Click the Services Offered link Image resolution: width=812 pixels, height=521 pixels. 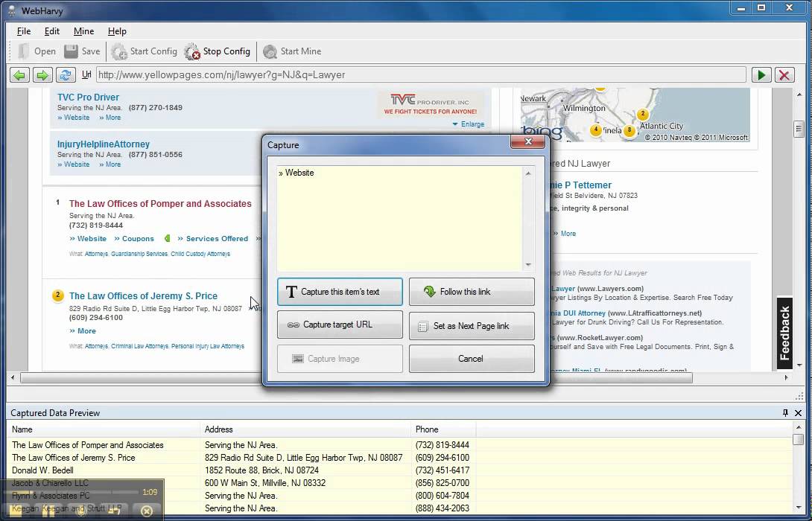tap(213, 238)
